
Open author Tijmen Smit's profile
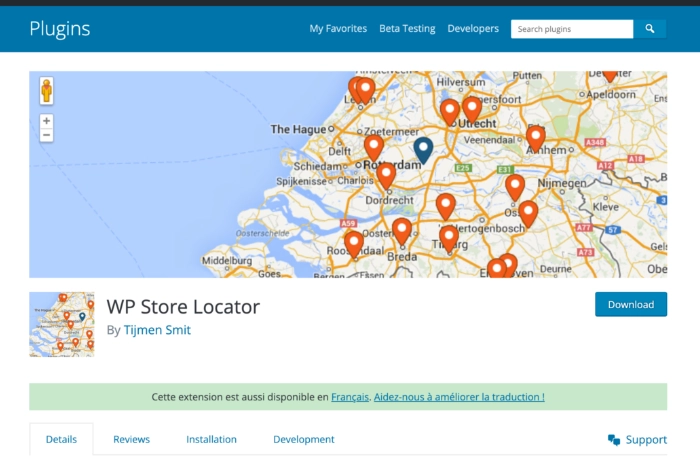click(x=157, y=330)
